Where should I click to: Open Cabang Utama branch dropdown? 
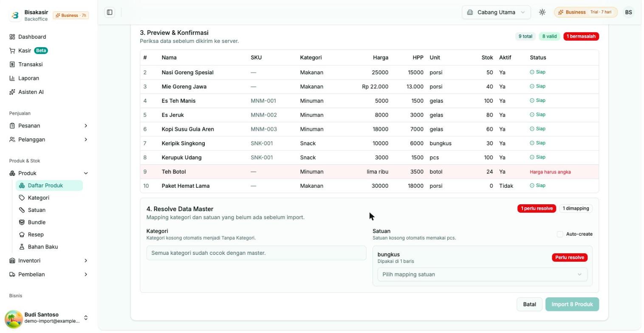point(496,12)
